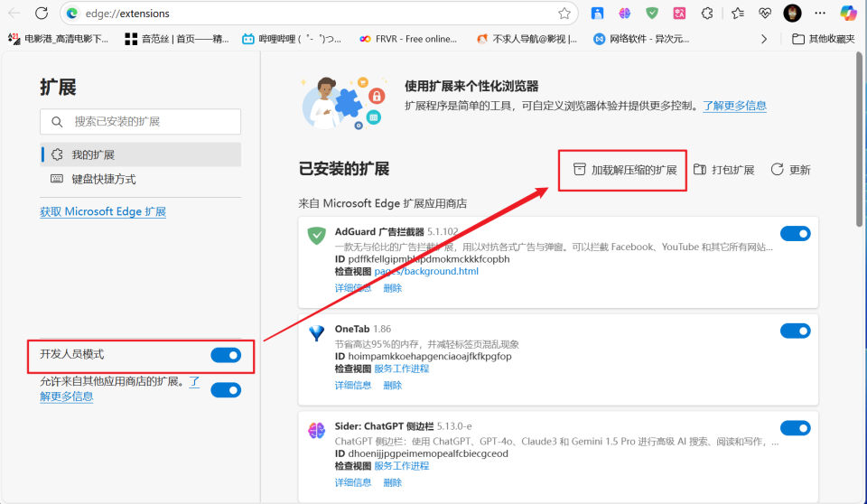Open 获取 Microsoft Edge 扩展 link
This screenshot has height=504, width=867.
point(103,211)
